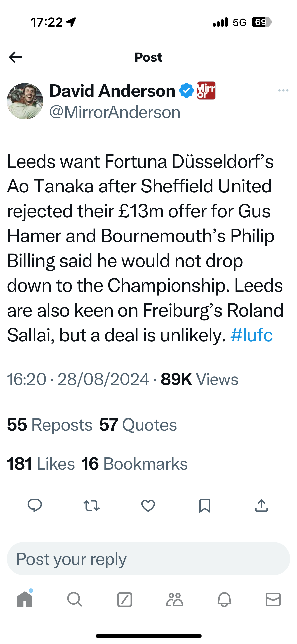
Task: Open the three-dot more options menu
Action: [283, 90]
